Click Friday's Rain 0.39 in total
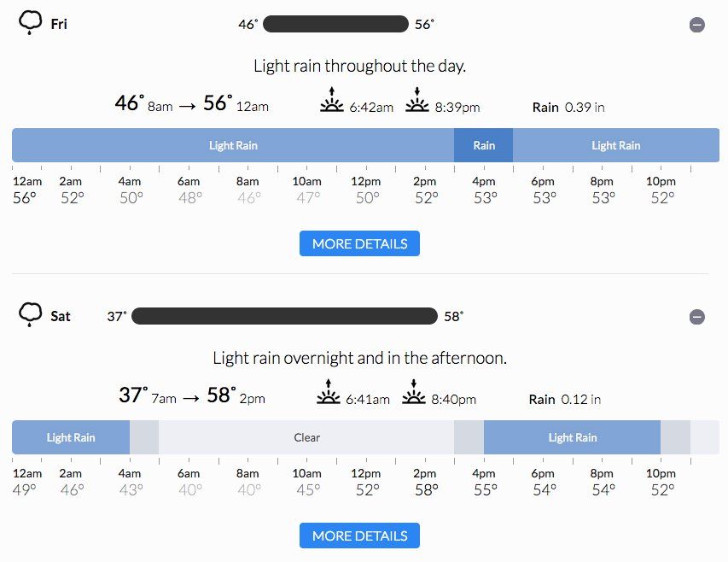The height and width of the screenshot is (562, 728). (568, 107)
